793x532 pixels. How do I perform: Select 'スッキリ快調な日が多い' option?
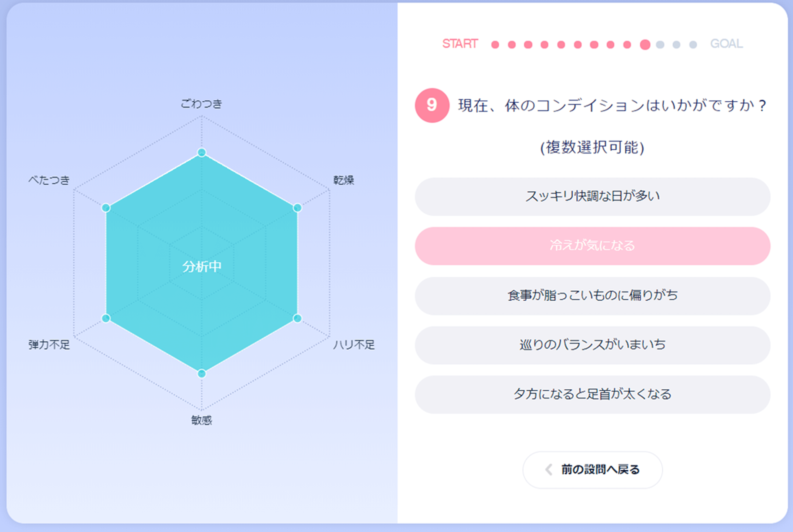point(592,196)
